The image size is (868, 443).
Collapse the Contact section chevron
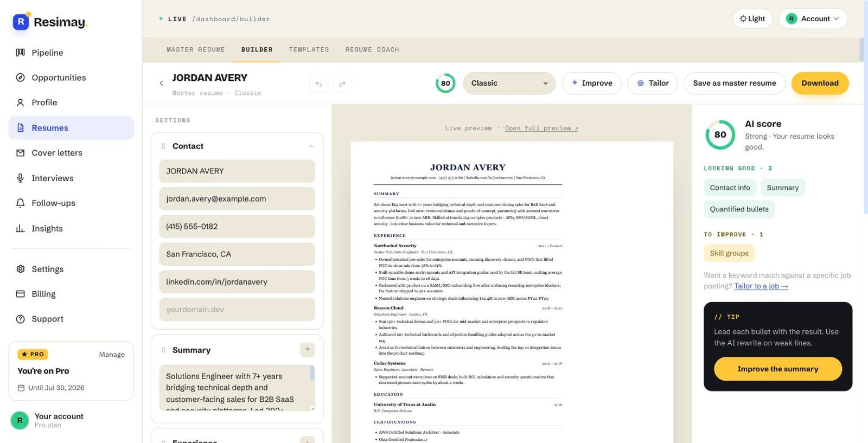[311, 146]
